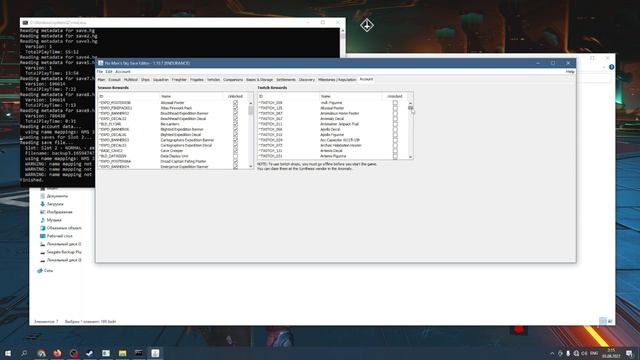Toggle Unlocked for Blighted Expedition Banner
This screenshot has width=640, height=360.
click(236, 129)
